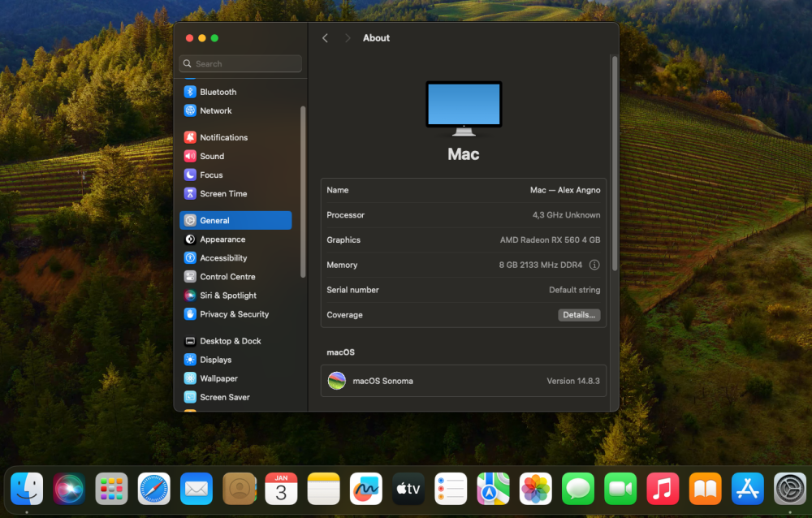Open Screen Saver settings
Image resolution: width=812 pixels, height=518 pixels.
click(235, 397)
